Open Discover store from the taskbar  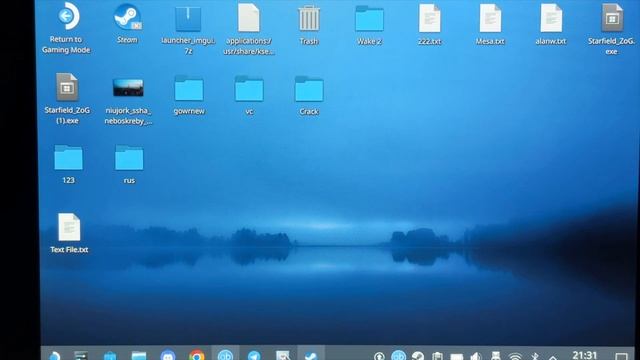pos(110,356)
